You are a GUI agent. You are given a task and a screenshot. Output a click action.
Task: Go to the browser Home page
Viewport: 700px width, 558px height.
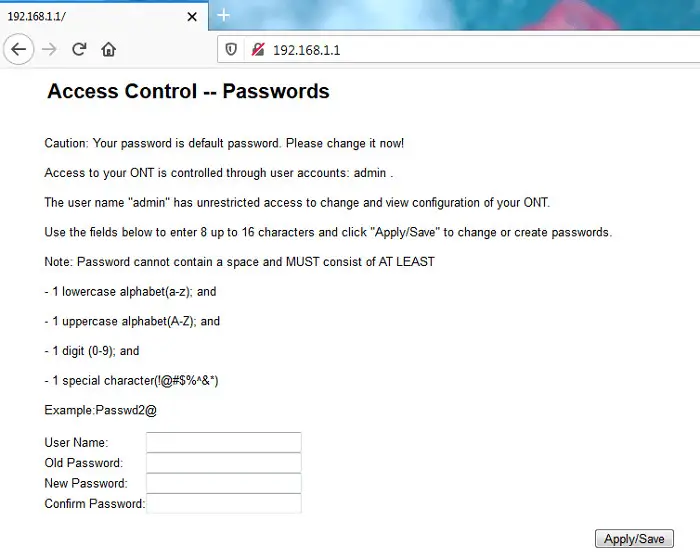pyautogui.click(x=108, y=49)
